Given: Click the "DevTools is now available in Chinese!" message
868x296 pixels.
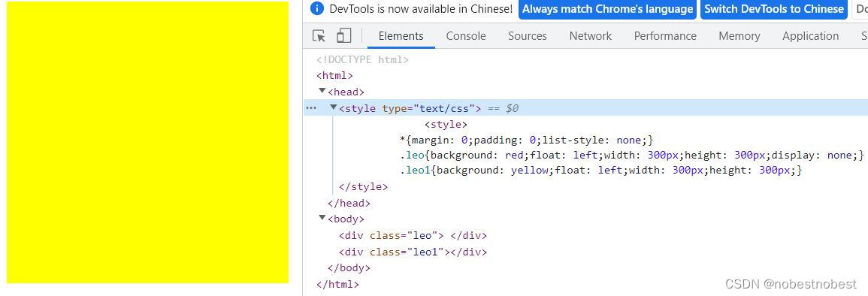Looking at the screenshot, I should coord(421,9).
